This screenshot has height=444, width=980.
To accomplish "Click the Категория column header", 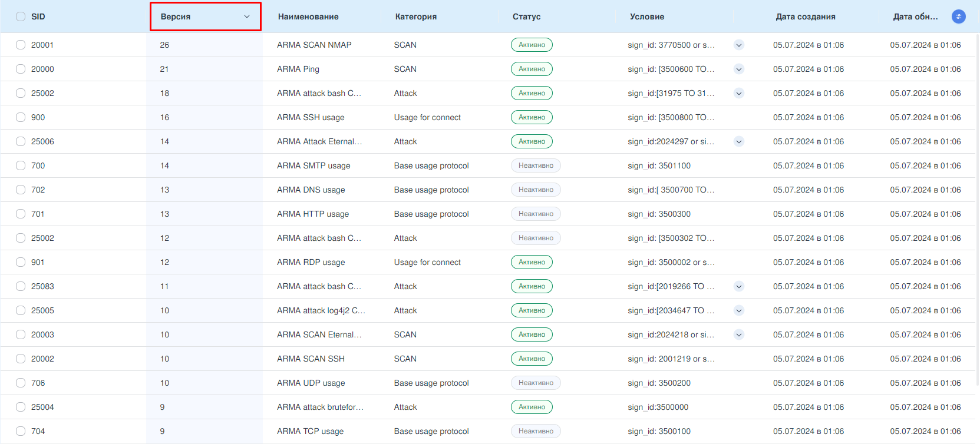I will 416,16.
